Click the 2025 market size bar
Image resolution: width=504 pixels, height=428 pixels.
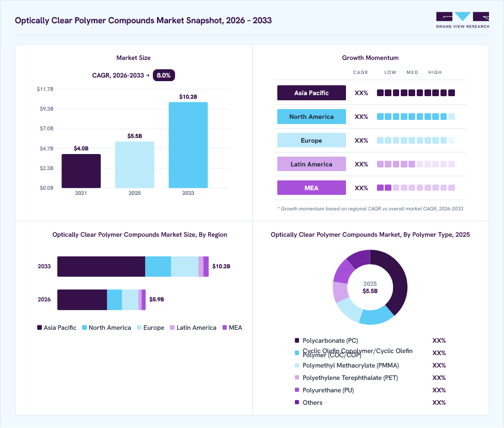click(x=135, y=165)
